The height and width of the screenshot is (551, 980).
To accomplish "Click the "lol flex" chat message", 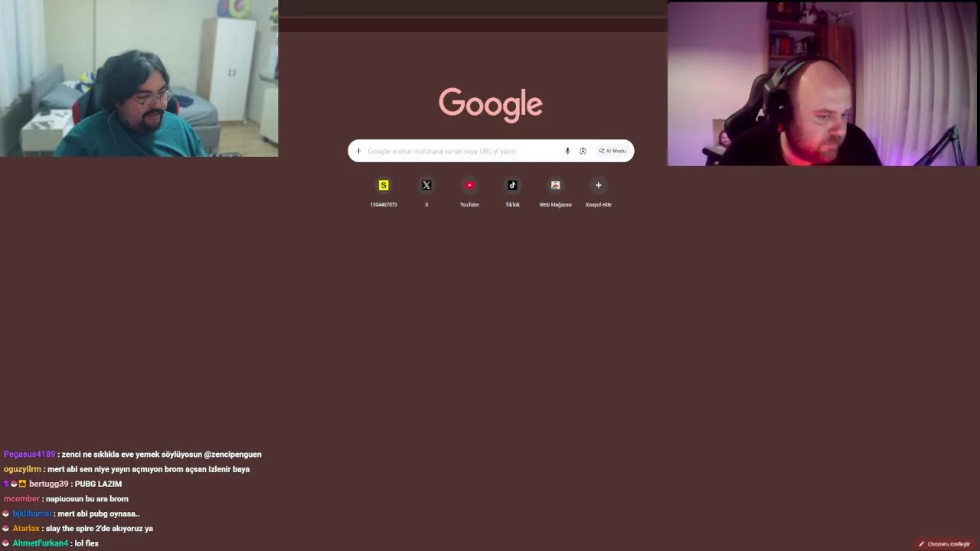I will (87, 543).
